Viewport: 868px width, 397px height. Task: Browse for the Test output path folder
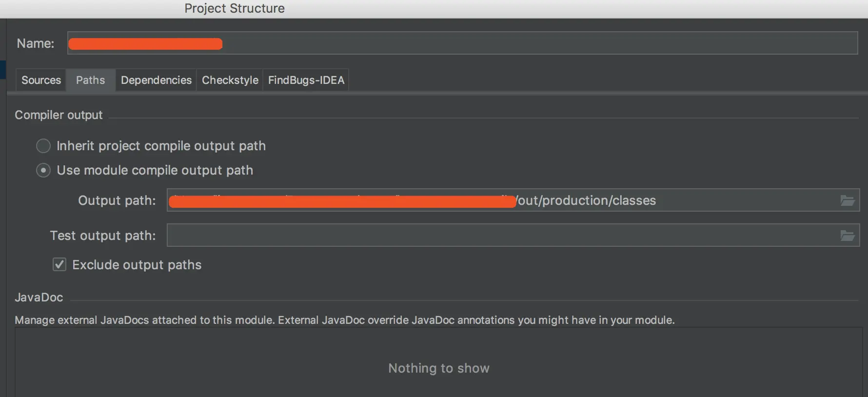coord(848,236)
